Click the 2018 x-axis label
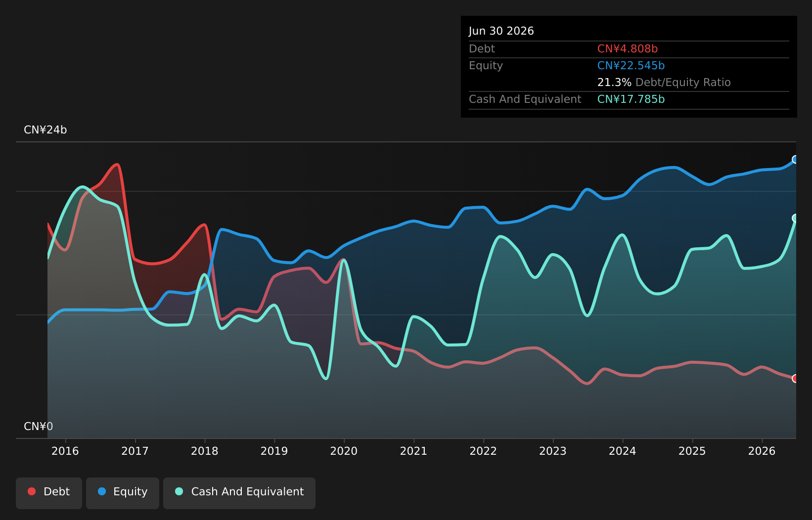This screenshot has width=812, height=520. 205,451
